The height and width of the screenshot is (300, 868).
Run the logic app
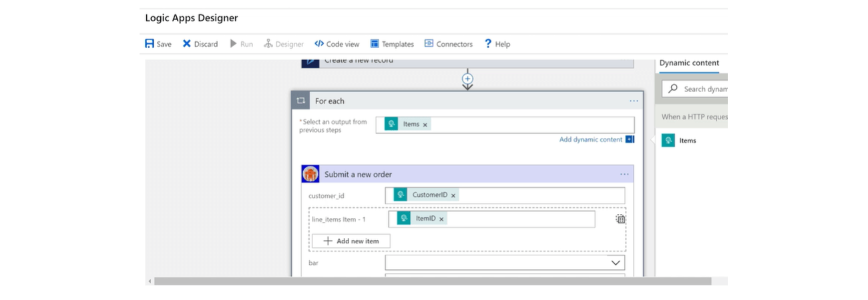click(241, 44)
